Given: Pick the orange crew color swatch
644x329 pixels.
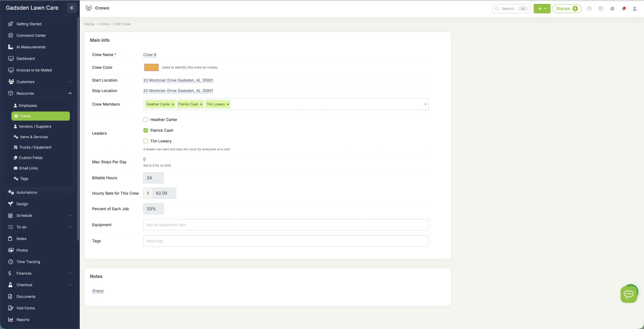Looking at the screenshot, I should click(x=151, y=67).
